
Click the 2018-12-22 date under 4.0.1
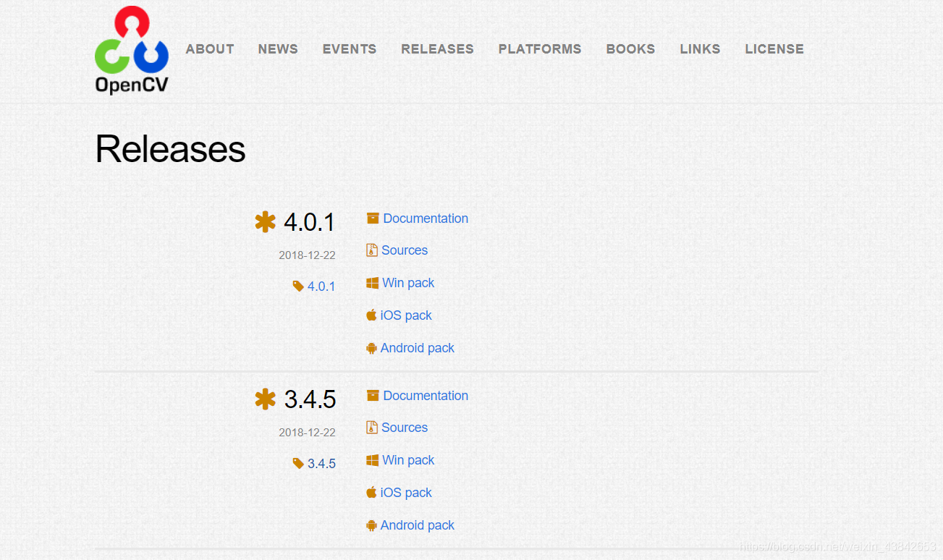click(x=307, y=255)
